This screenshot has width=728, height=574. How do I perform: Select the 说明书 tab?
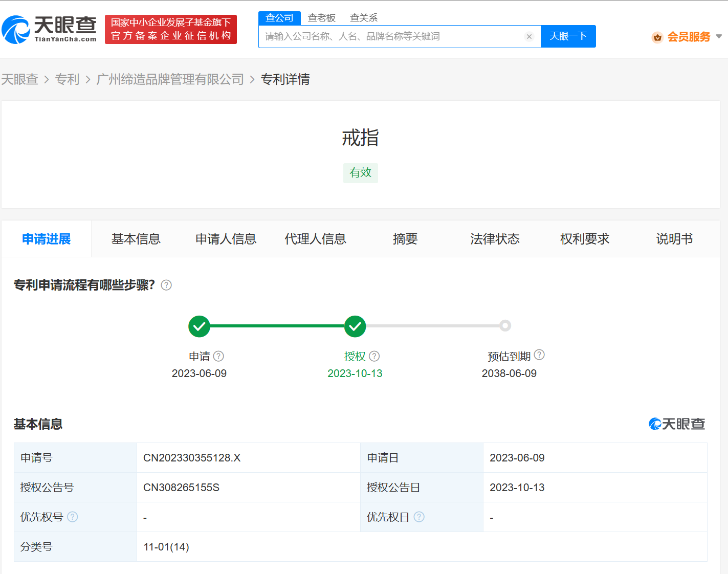click(x=674, y=239)
